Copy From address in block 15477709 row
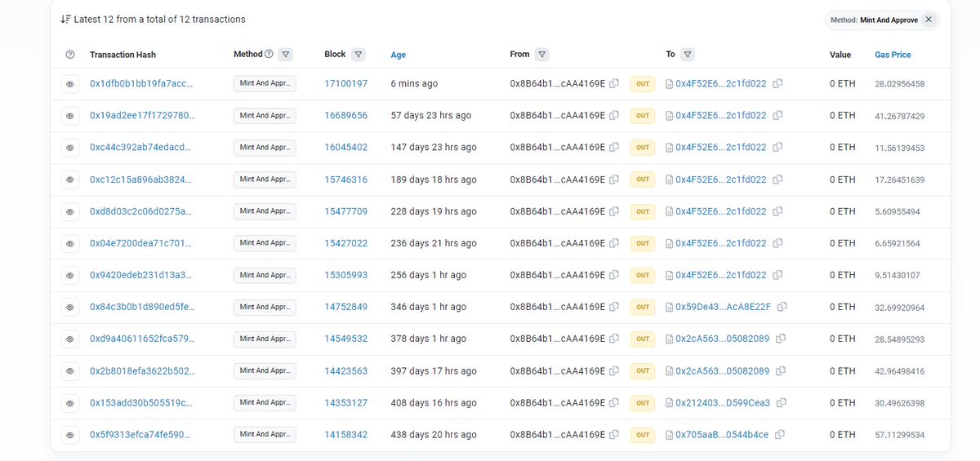The height and width of the screenshot is (461, 980). [x=614, y=211]
